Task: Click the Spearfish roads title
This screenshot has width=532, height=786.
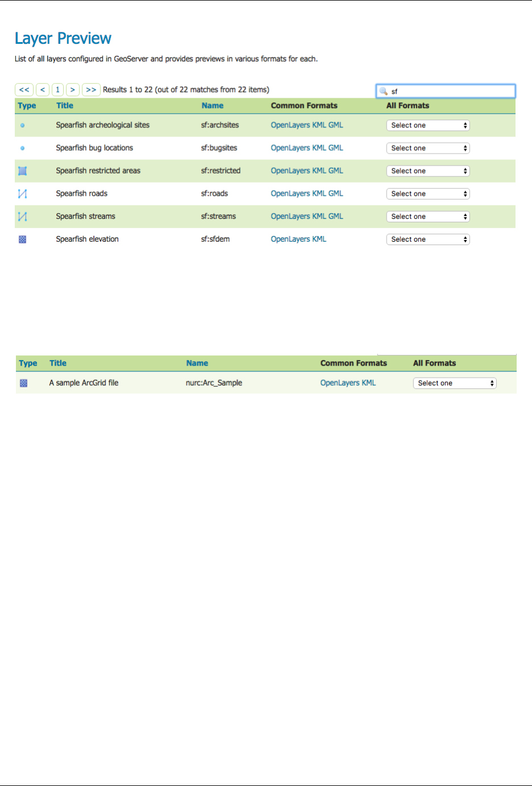Action: [82, 193]
